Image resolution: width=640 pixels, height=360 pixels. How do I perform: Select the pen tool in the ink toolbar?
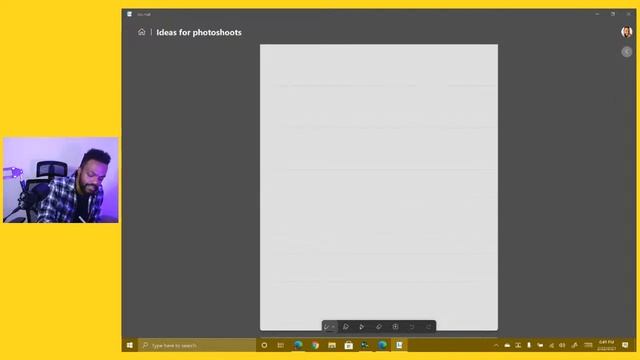tap(327, 327)
